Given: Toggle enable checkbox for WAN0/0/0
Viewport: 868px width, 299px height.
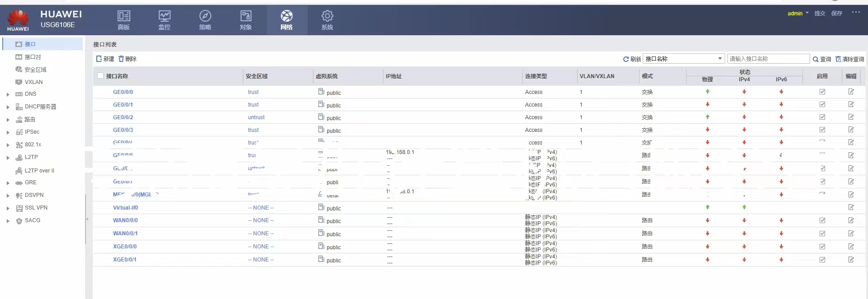Looking at the screenshot, I should 822,220.
